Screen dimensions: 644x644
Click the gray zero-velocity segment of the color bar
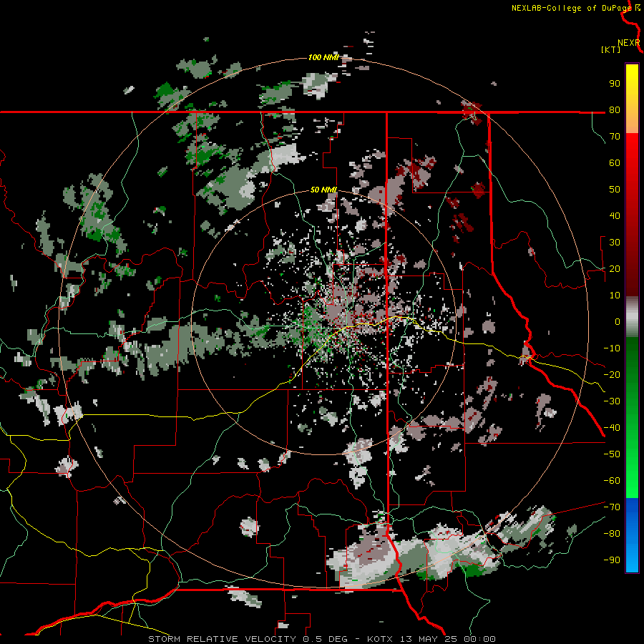pyautogui.click(x=632, y=318)
